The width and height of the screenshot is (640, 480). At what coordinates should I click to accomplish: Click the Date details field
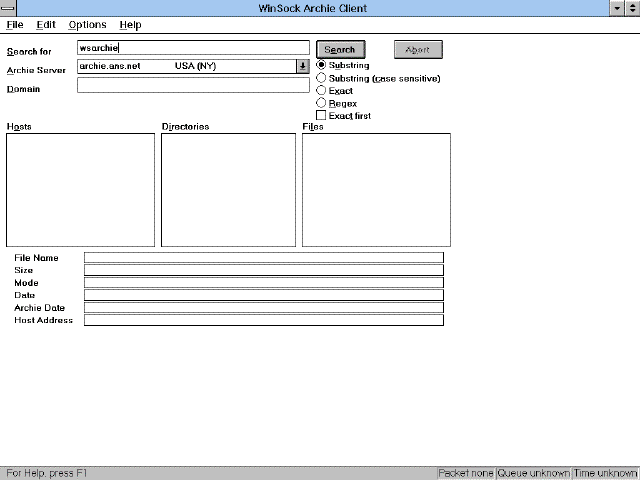(x=264, y=295)
